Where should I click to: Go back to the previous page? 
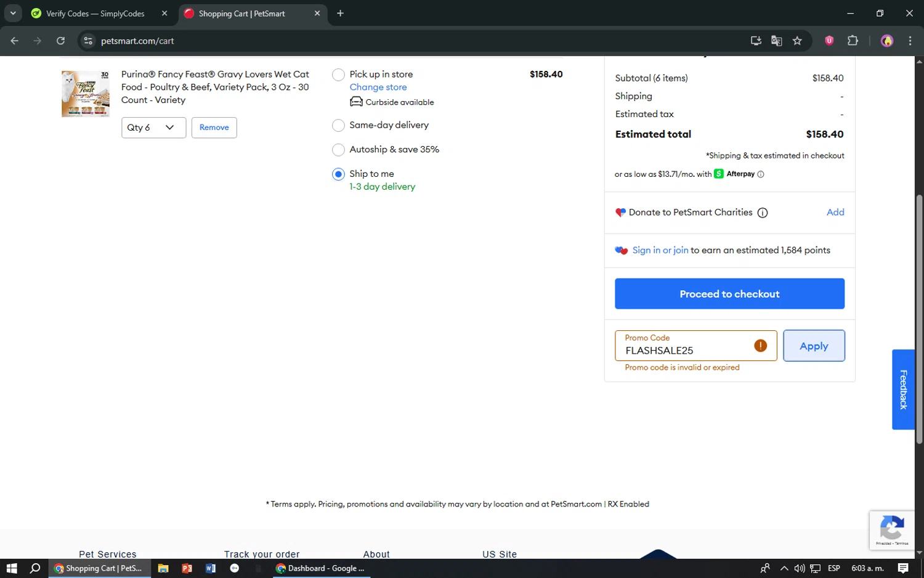click(15, 41)
